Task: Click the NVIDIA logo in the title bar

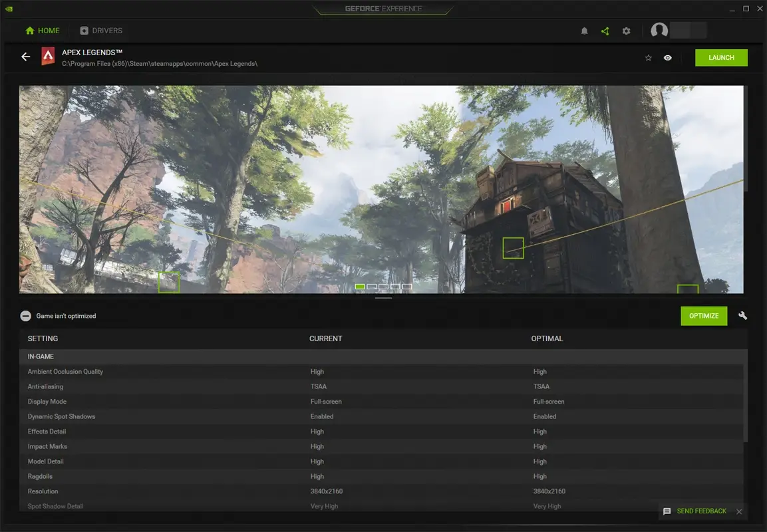Action: click(9, 9)
